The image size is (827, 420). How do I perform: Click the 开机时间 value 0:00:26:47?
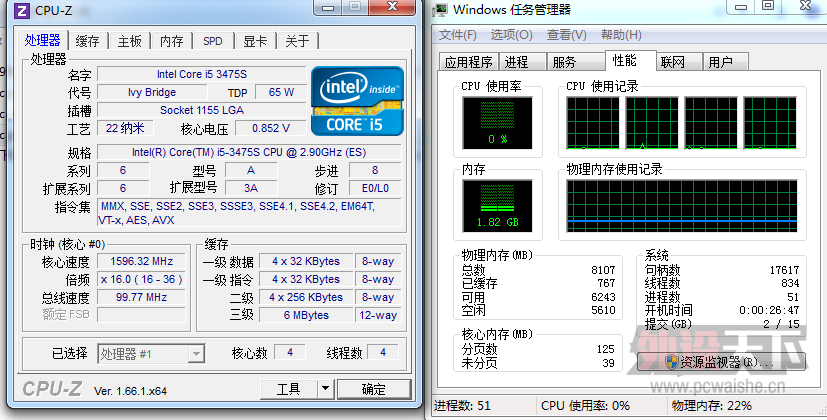coord(769,310)
